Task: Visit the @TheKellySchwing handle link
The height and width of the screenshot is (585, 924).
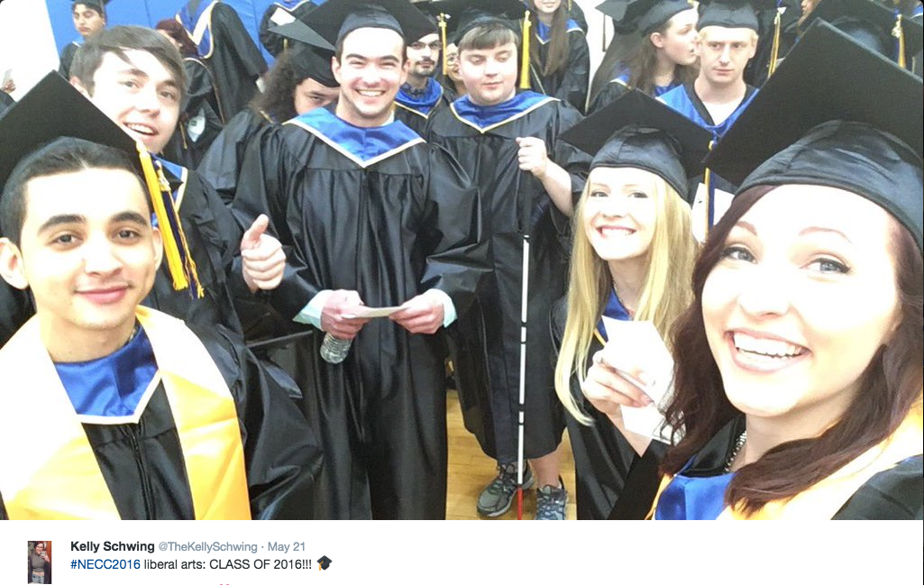Action: (207, 547)
